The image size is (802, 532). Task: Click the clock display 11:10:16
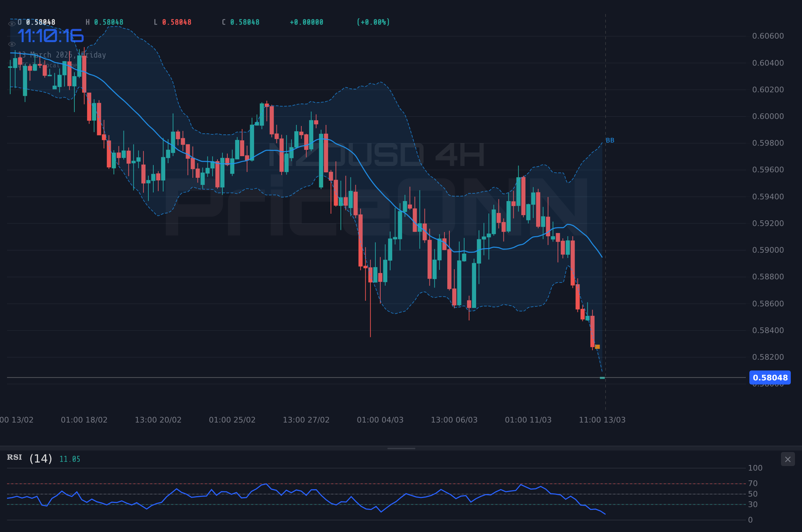point(51,36)
